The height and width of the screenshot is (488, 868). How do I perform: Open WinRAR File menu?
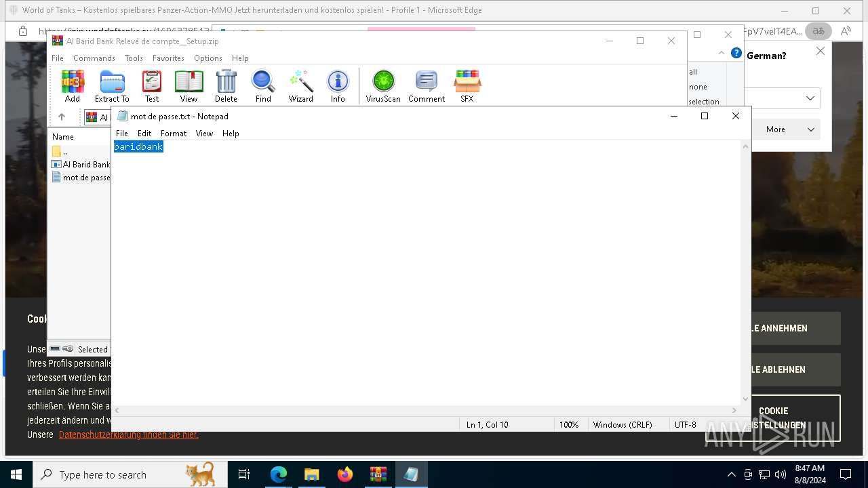(x=58, y=58)
